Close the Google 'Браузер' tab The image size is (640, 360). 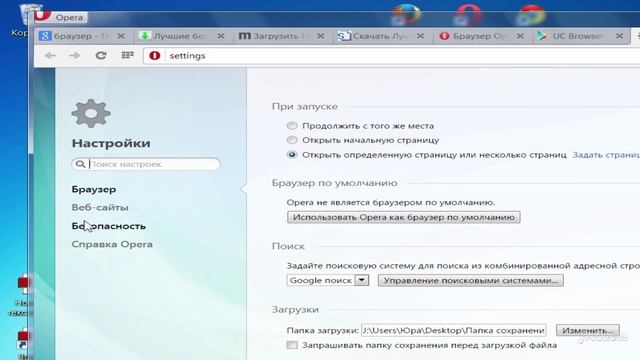point(121,36)
